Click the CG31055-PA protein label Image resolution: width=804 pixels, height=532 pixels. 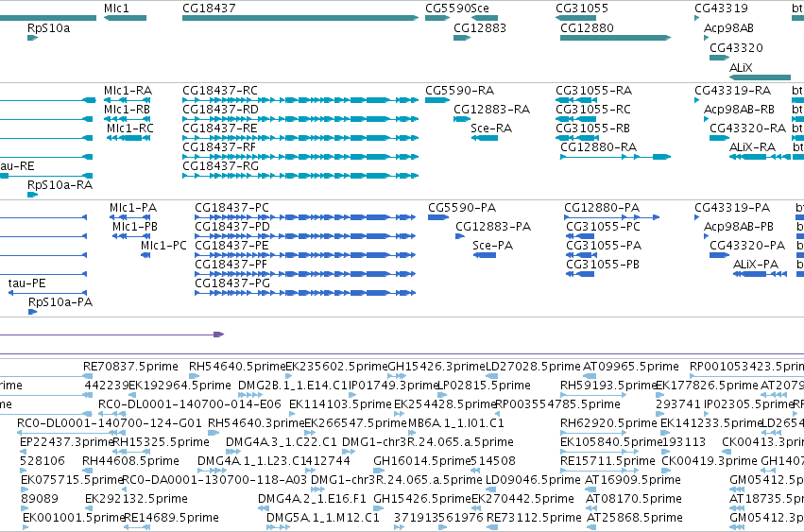point(604,246)
